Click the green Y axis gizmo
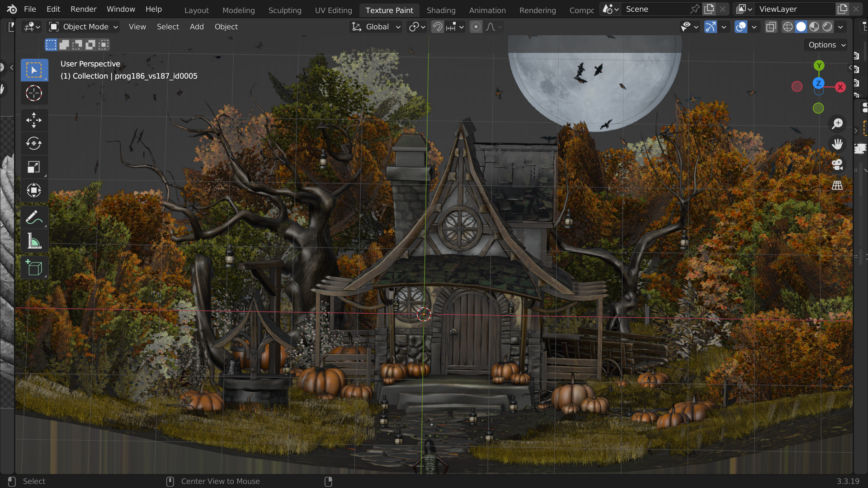Screen dimensions: 868x488 coord(819,66)
